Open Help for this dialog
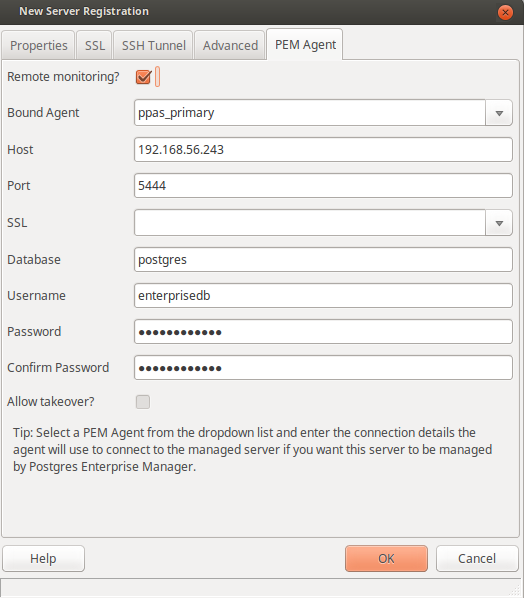Viewport: 524px width, 598px height. click(x=43, y=558)
